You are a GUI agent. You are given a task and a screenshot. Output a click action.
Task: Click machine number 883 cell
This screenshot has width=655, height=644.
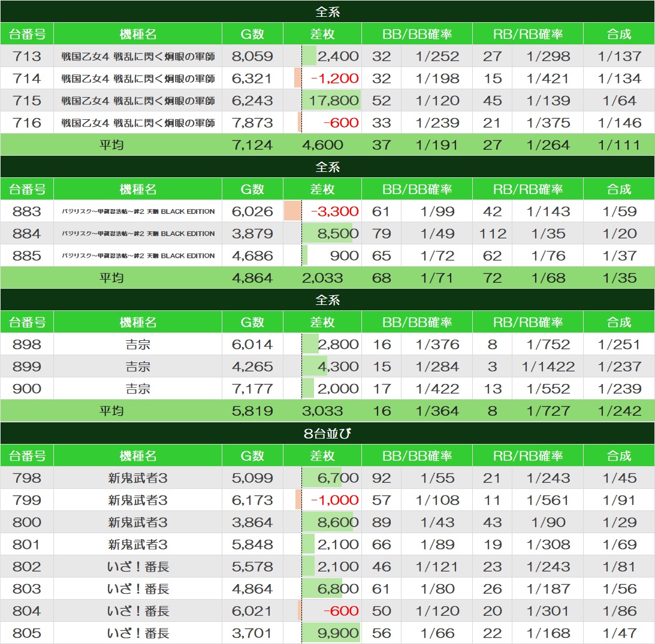pyautogui.click(x=27, y=211)
